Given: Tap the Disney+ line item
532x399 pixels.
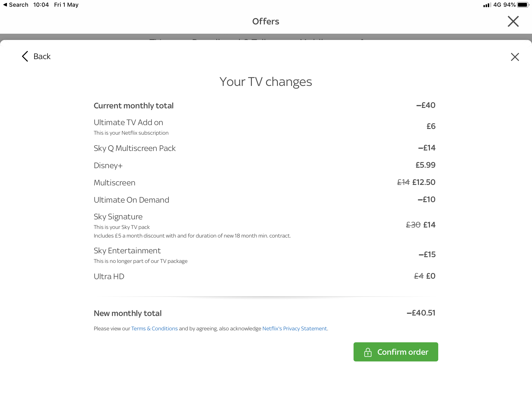Looking at the screenshot, I should tap(108, 166).
